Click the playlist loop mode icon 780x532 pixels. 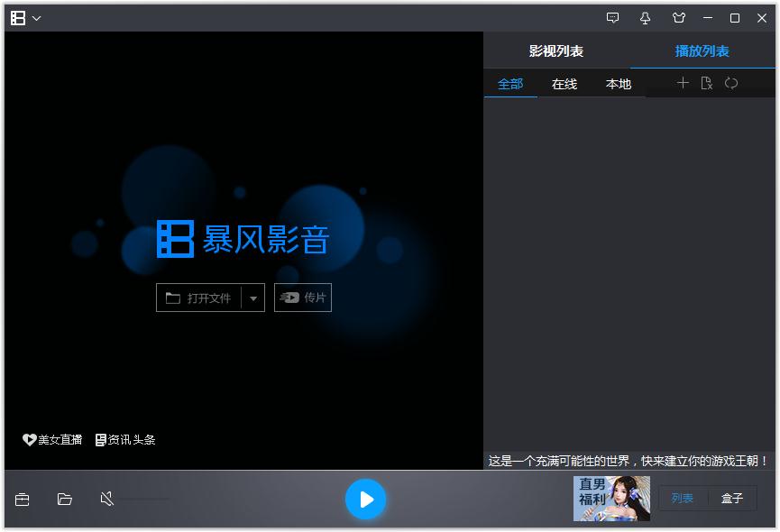tap(731, 83)
